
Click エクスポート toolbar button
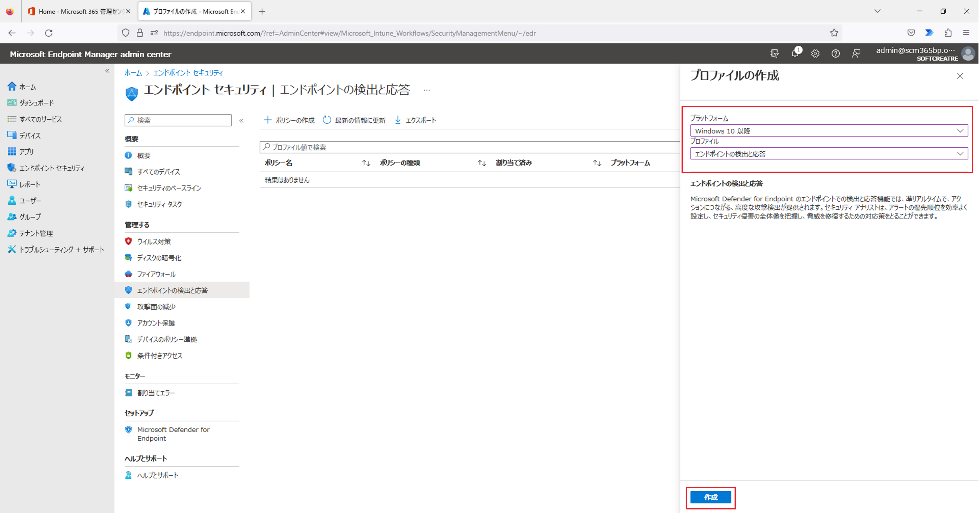click(415, 120)
